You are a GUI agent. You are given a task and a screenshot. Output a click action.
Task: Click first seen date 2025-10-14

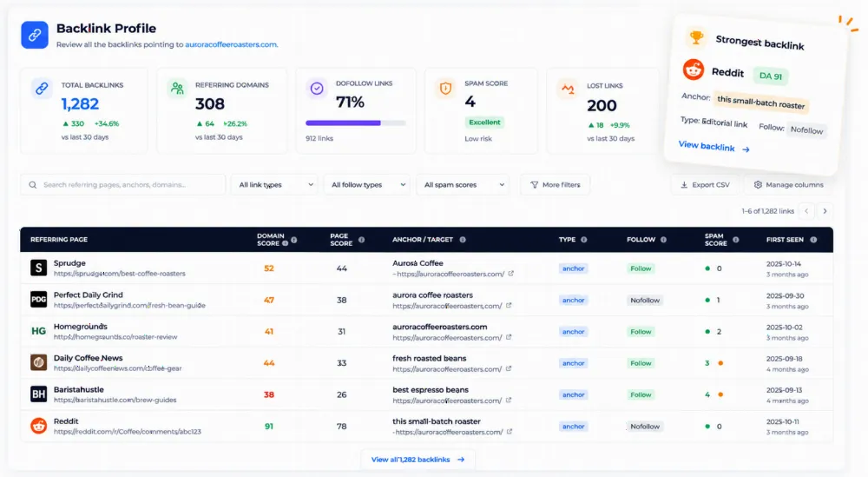(x=783, y=264)
